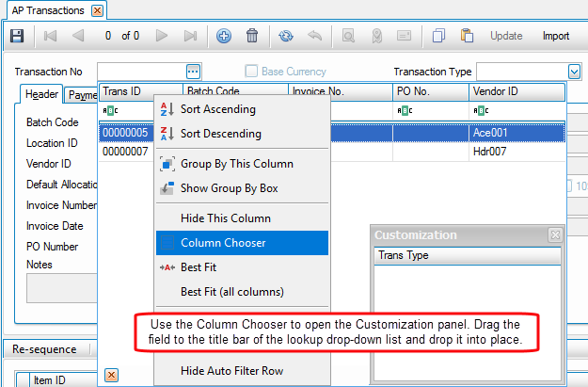The height and width of the screenshot is (387, 588).
Task: Open the Transaction Type dropdown
Action: (x=574, y=72)
